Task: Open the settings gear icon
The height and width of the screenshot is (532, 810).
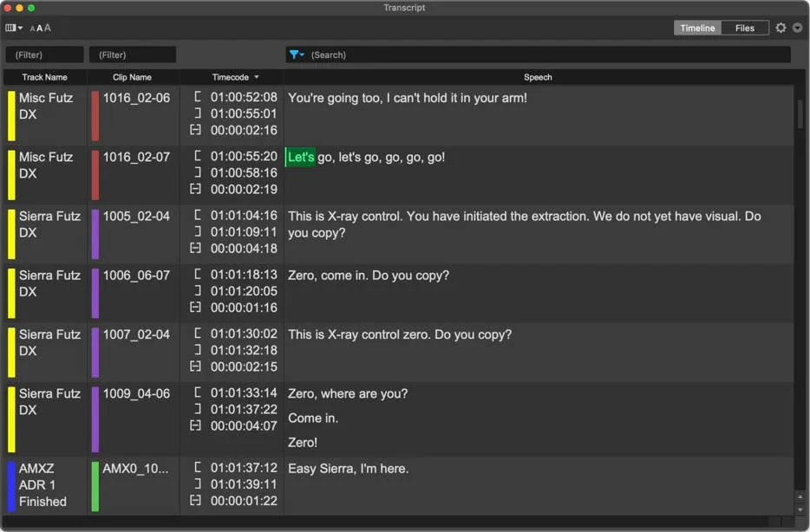Action: point(780,27)
